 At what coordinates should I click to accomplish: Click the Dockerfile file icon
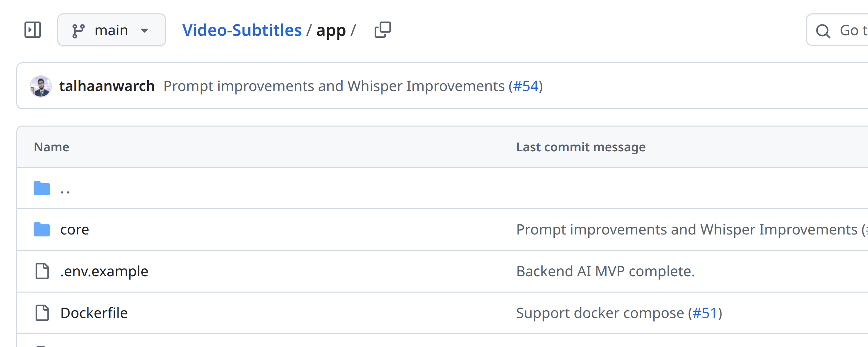point(42,313)
